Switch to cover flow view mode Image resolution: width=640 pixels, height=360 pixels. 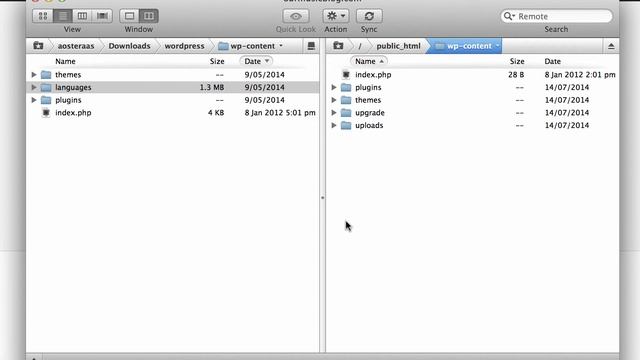[102, 16]
